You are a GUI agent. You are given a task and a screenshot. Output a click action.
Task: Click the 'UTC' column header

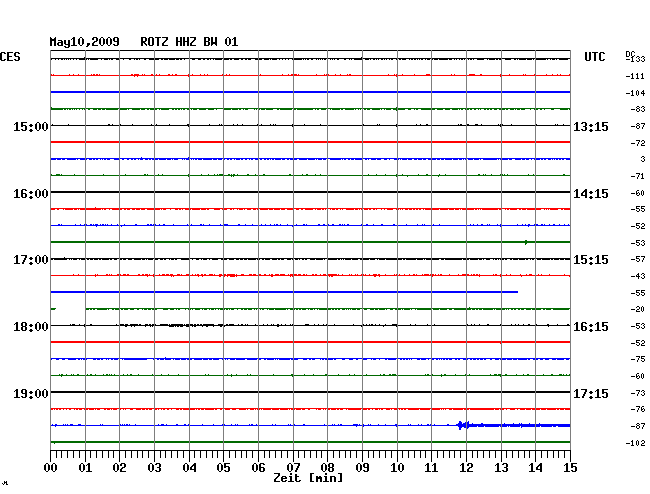click(594, 57)
